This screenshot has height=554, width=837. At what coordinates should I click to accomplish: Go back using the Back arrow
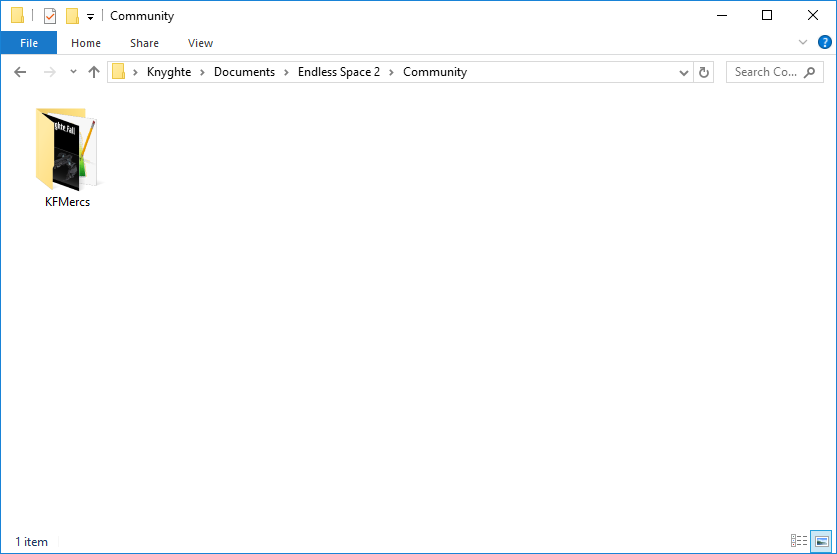(20, 72)
